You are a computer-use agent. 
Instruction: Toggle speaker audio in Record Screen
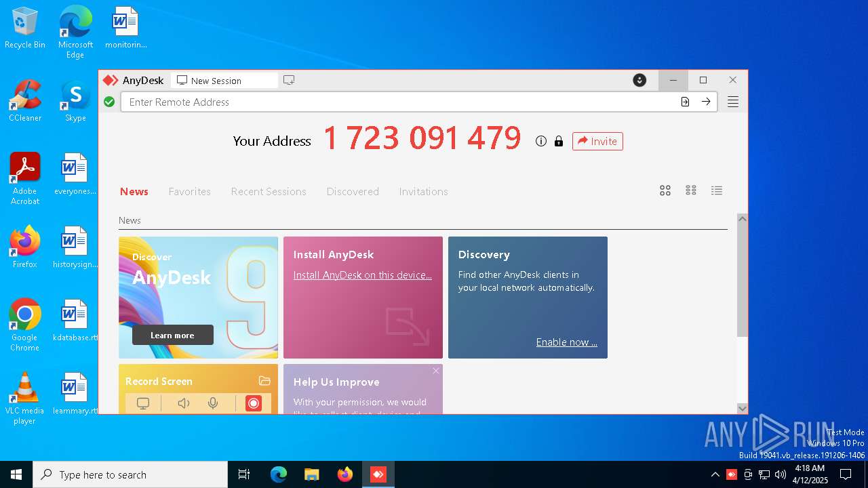(183, 403)
